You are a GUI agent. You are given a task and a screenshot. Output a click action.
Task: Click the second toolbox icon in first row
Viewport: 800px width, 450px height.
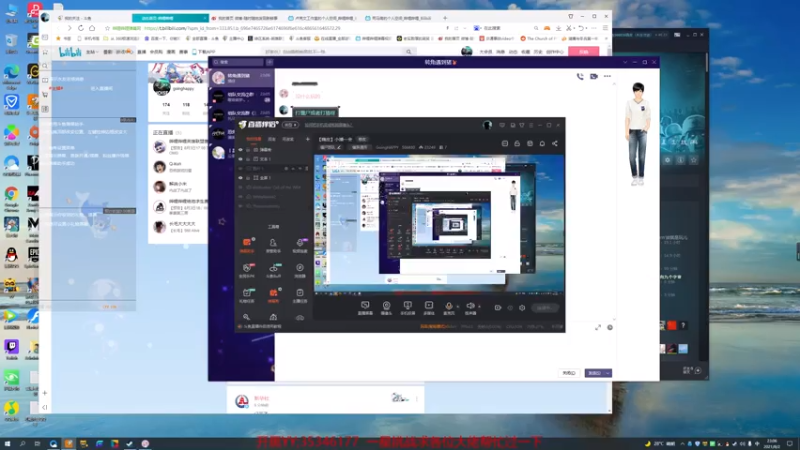(x=273, y=243)
